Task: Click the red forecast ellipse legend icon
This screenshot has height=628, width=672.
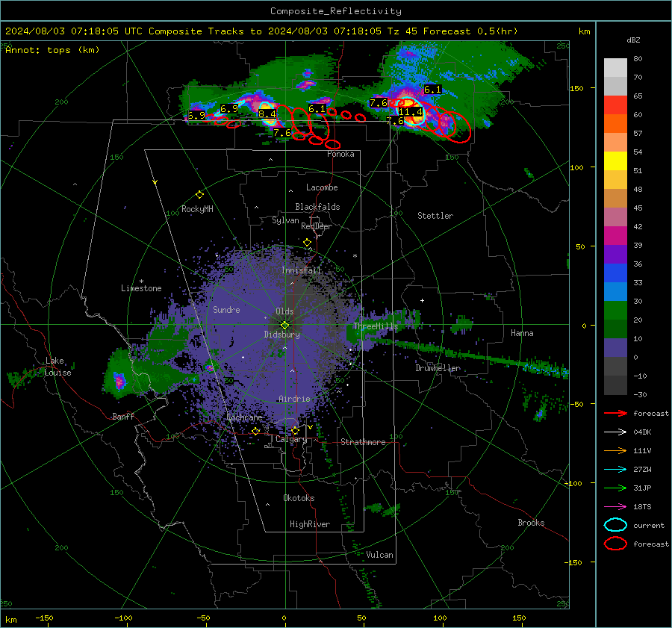Action: pyautogui.click(x=615, y=544)
